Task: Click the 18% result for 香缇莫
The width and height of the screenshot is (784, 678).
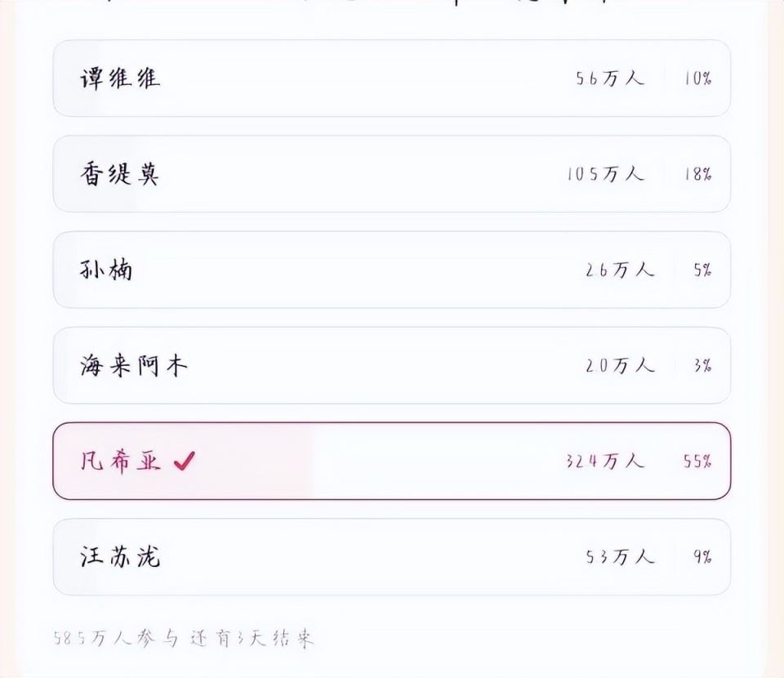Action: tap(698, 174)
